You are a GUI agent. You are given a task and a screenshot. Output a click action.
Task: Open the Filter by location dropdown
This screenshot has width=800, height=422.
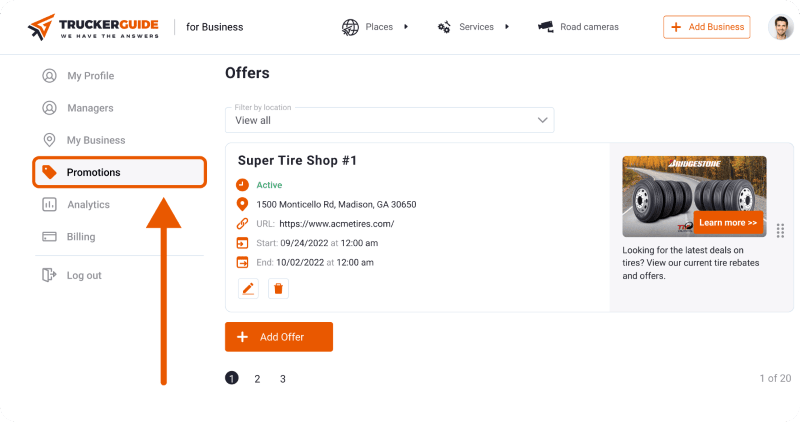coord(390,120)
